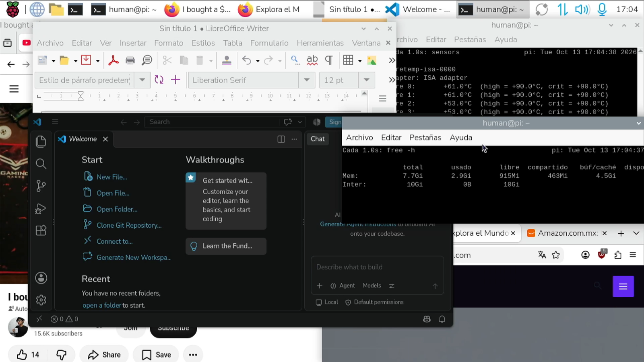
Task: Click translate page icon in Firefox address bar
Action: 542,255
